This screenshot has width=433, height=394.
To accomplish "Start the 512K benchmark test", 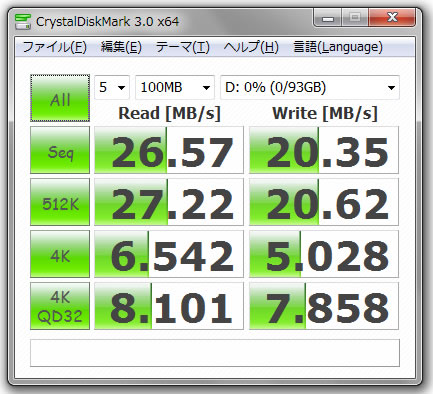I will (x=60, y=202).
